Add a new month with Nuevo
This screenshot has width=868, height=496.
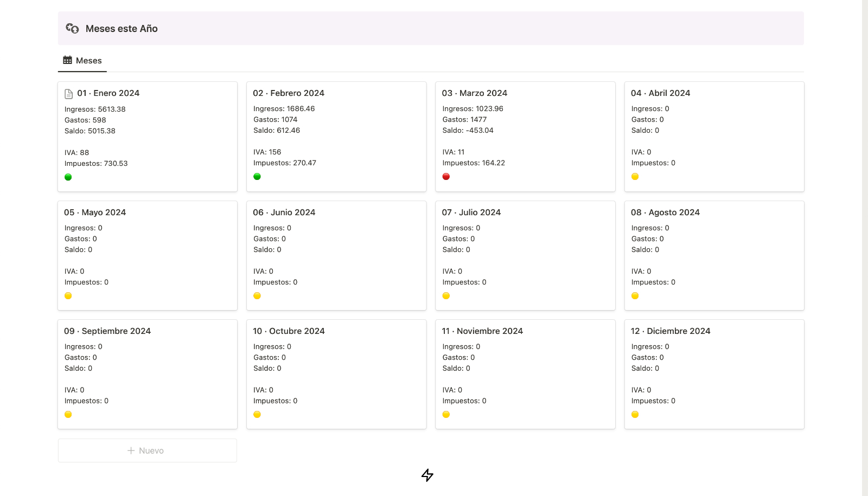tap(148, 450)
